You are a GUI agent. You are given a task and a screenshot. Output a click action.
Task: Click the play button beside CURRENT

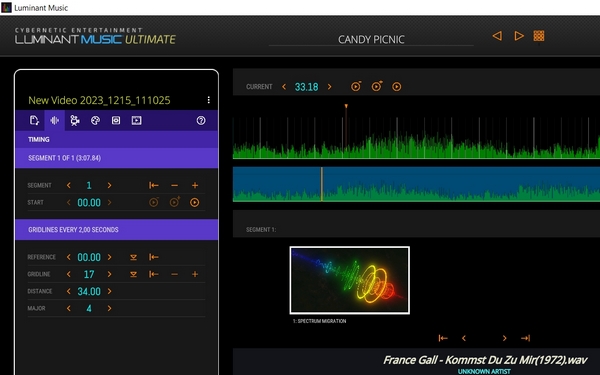pyautogui.click(x=397, y=87)
